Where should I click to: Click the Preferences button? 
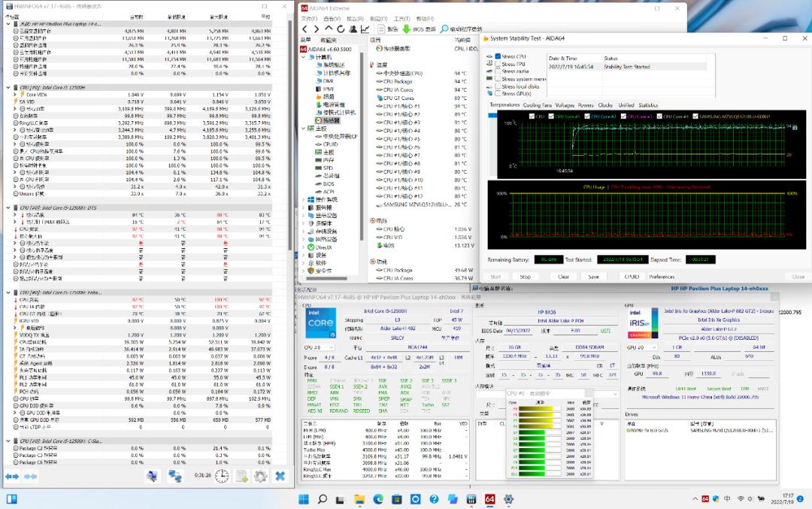(662, 277)
